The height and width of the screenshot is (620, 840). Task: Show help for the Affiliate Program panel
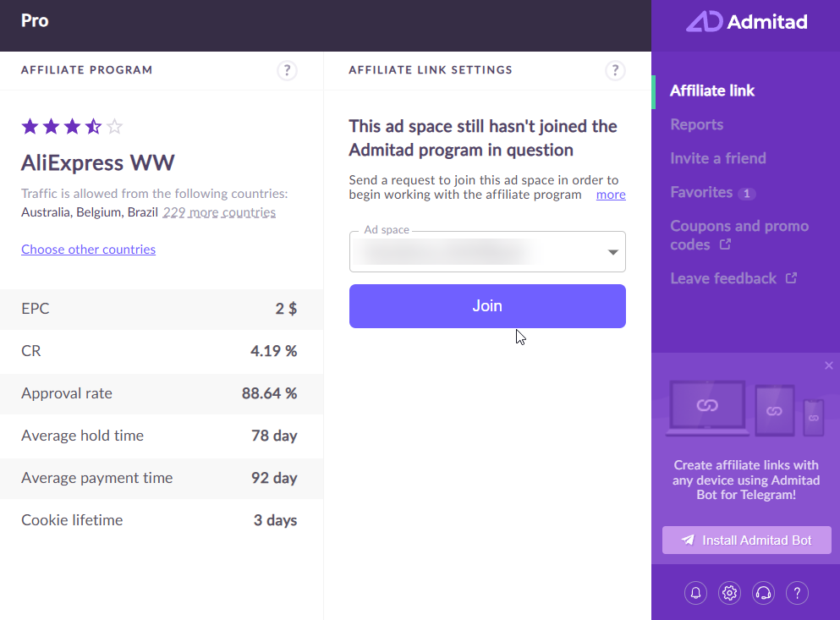pyautogui.click(x=287, y=70)
